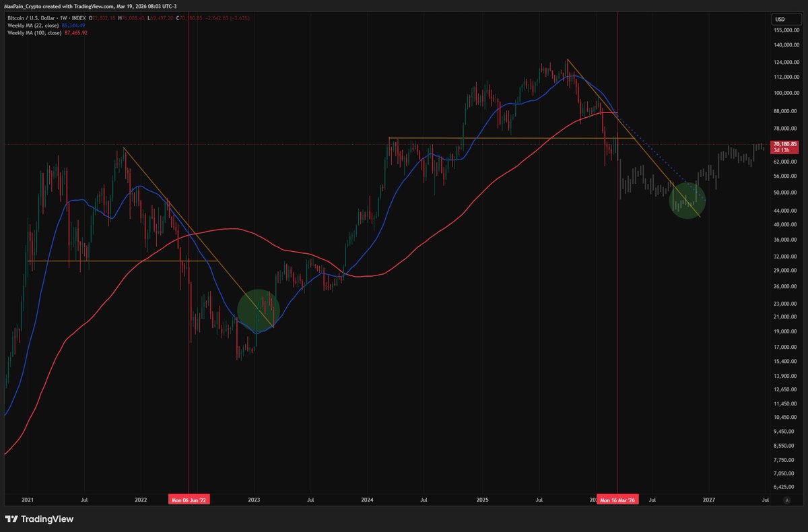Click the Weekly MA 100 value 87,465.92
The height and width of the screenshot is (532, 808).
coord(75,32)
